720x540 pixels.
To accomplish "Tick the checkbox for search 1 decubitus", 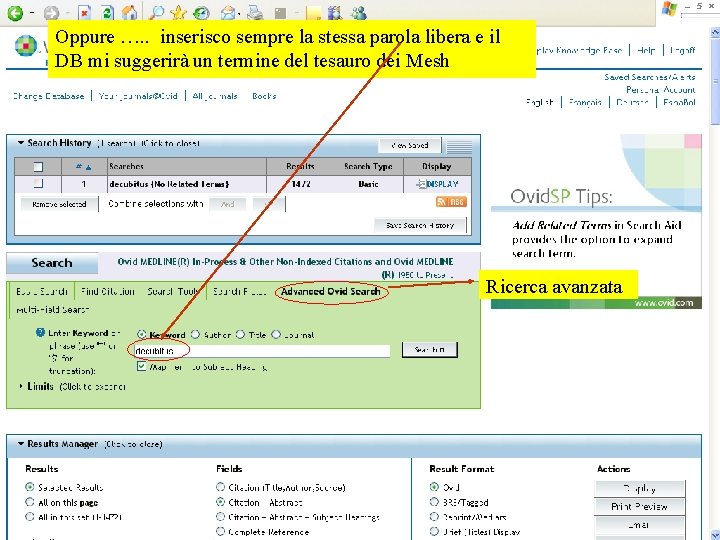I will [39, 184].
